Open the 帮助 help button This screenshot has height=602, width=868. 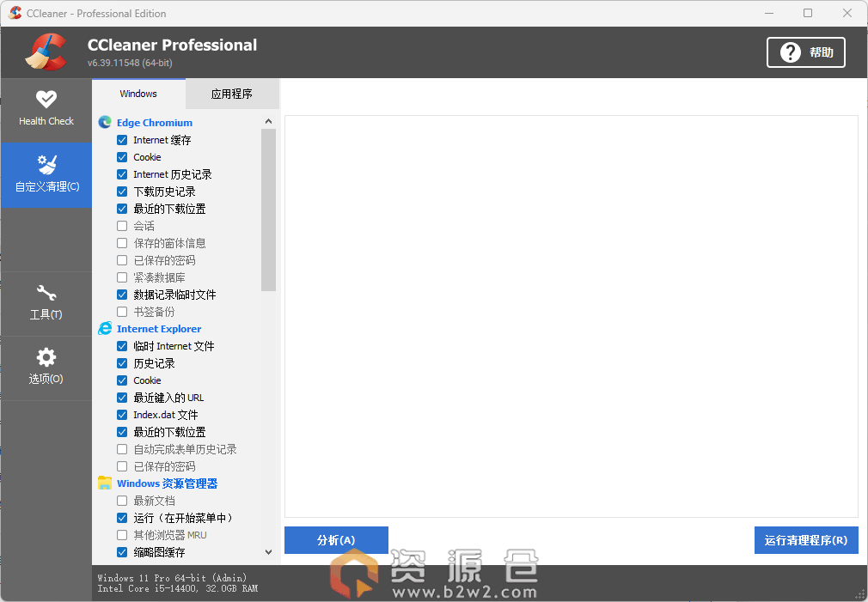pos(805,52)
